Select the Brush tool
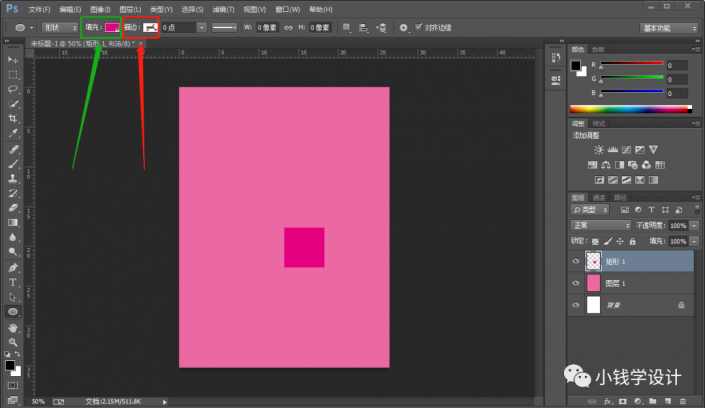705x408 pixels. [13, 164]
